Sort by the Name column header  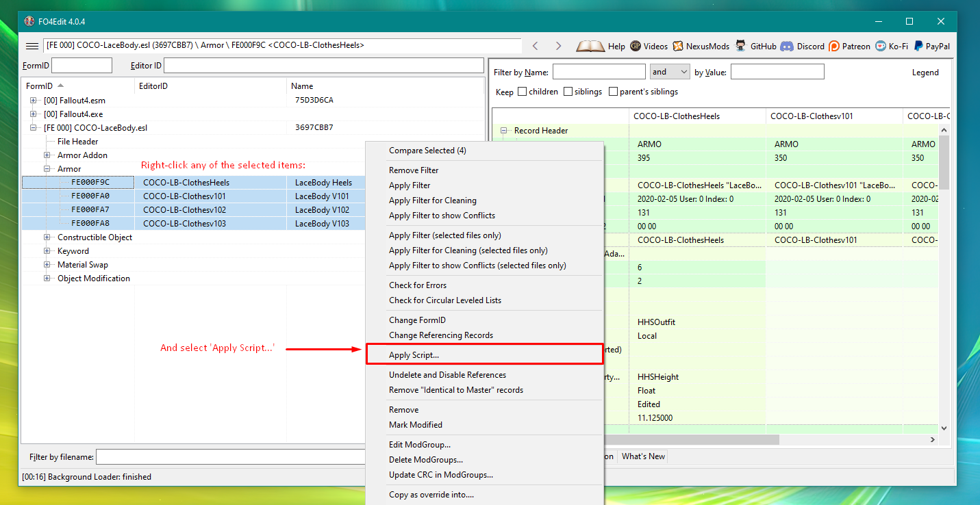(386, 86)
